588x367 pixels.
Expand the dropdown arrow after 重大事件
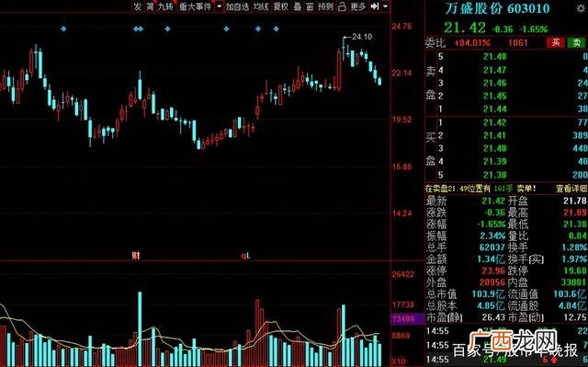click(x=219, y=6)
